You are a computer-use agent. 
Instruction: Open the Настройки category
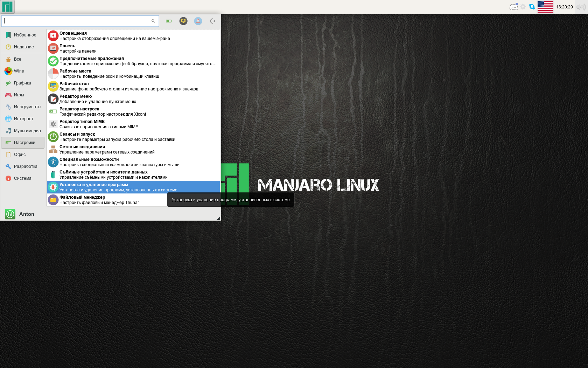pyautogui.click(x=23, y=143)
